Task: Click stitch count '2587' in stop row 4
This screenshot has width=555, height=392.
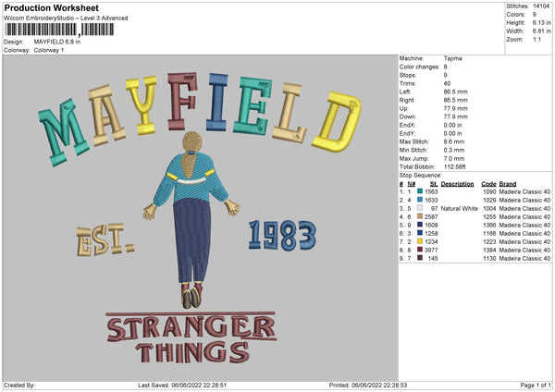Action: 431,217
